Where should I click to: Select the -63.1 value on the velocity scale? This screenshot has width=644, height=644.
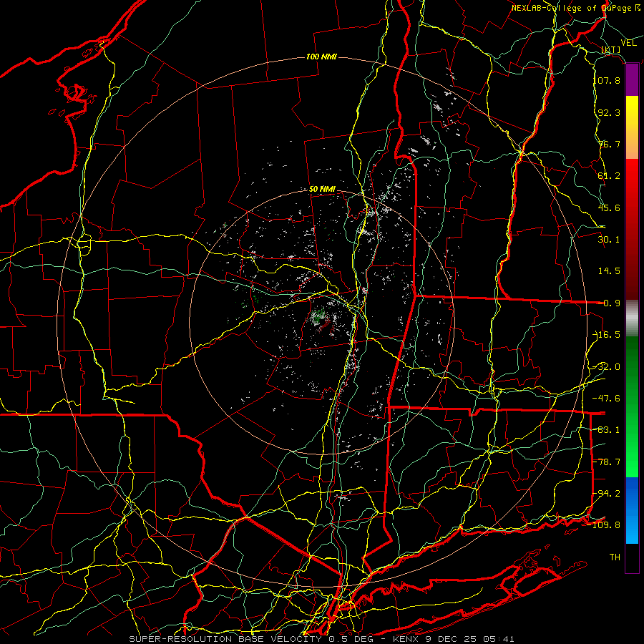click(x=607, y=429)
